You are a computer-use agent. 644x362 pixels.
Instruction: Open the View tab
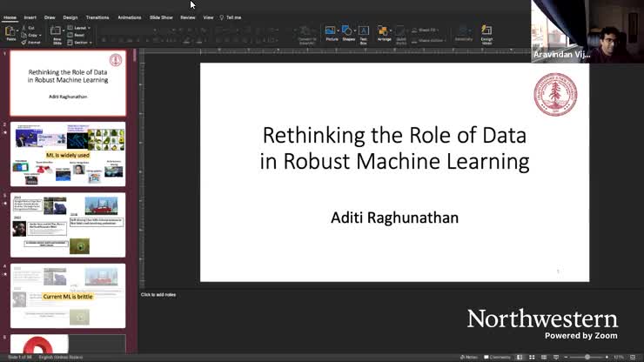tap(208, 17)
